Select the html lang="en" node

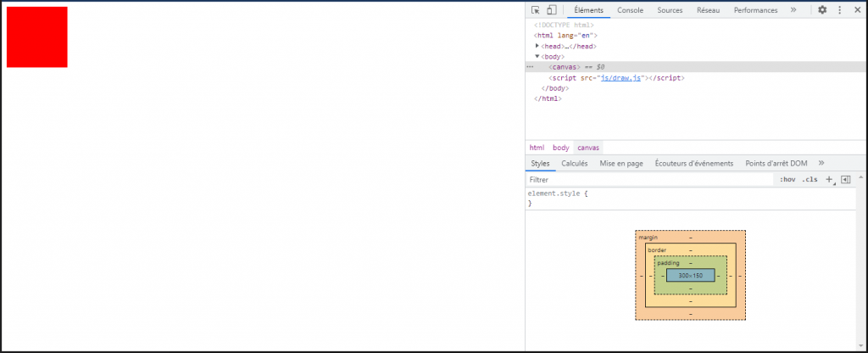565,36
